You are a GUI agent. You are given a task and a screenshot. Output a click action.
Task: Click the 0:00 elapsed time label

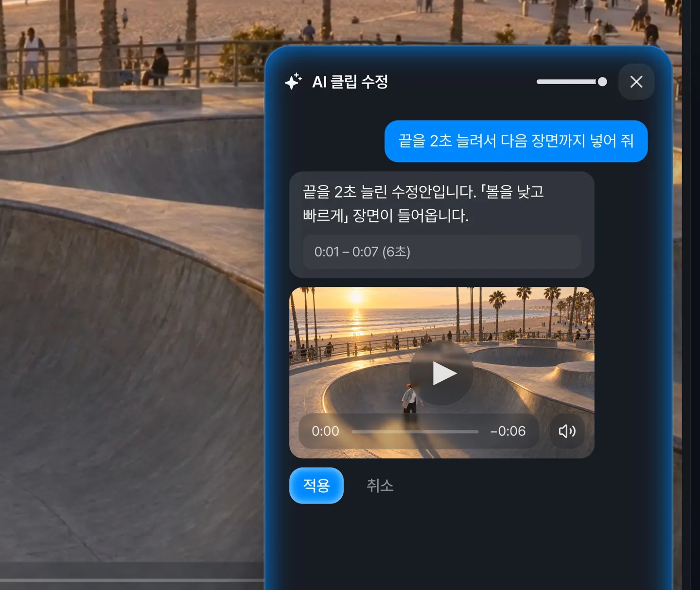[x=326, y=431]
